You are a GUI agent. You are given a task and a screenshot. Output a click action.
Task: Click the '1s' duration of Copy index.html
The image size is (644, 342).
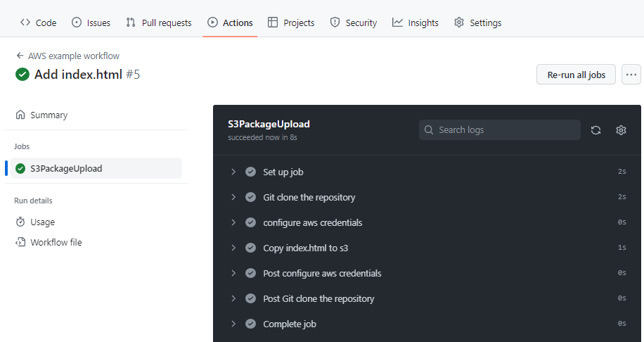tap(622, 248)
